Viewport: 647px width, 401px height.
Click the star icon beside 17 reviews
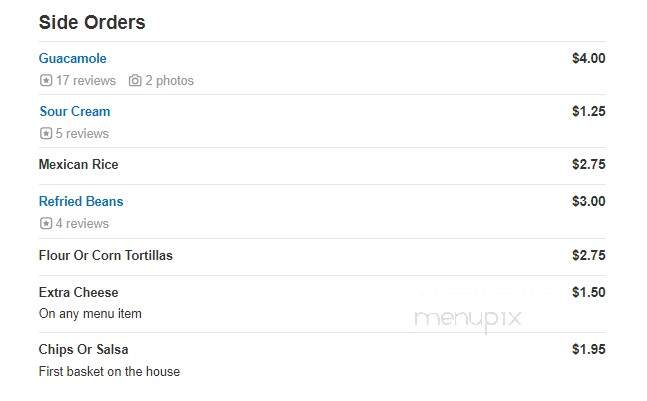point(46,80)
